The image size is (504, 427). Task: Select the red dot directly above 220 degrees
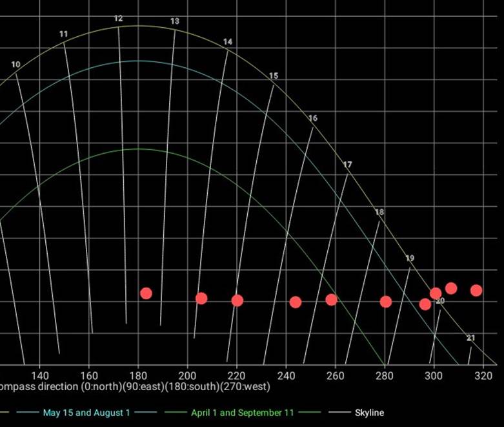[x=237, y=300]
